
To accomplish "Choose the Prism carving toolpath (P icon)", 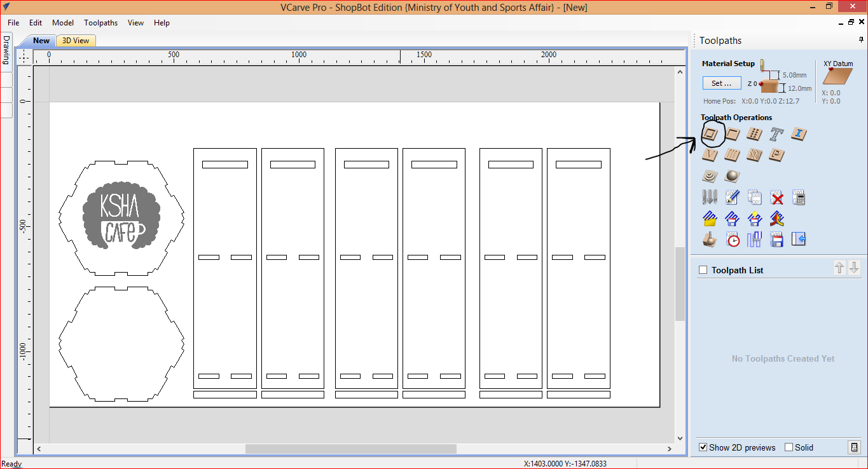I will pyautogui.click(x=776, y=154).
